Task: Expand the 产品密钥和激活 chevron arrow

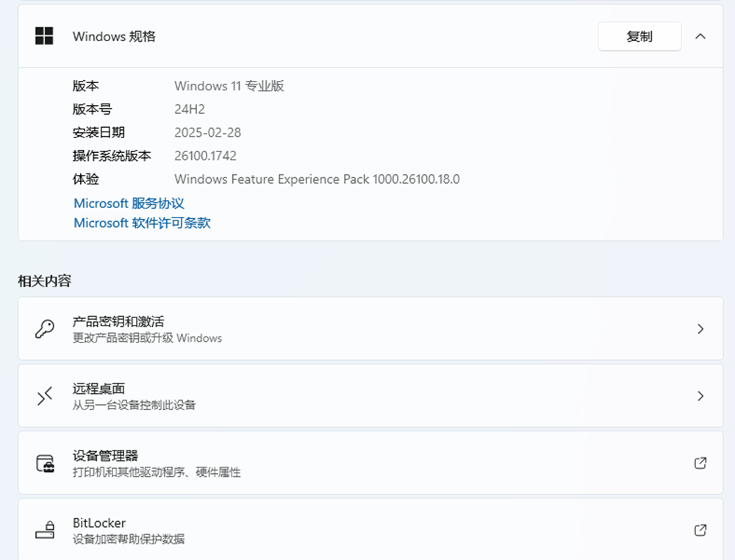Action: (x=700, y=329)
